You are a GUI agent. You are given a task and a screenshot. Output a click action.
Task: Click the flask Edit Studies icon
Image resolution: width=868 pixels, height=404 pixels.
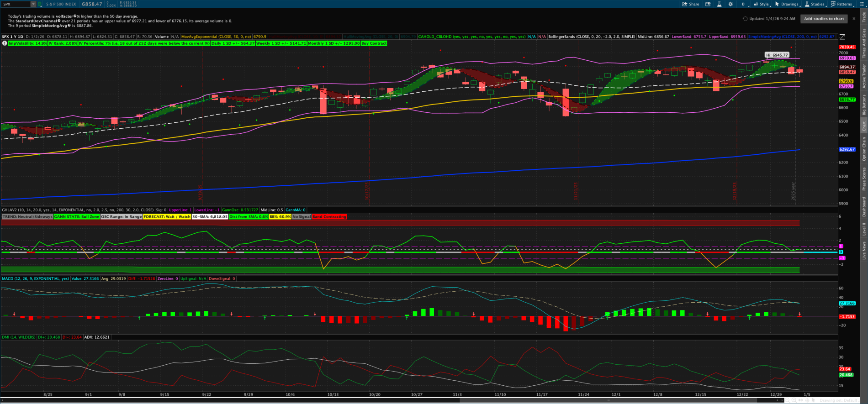pyautogui.click(x=719, y=4)
